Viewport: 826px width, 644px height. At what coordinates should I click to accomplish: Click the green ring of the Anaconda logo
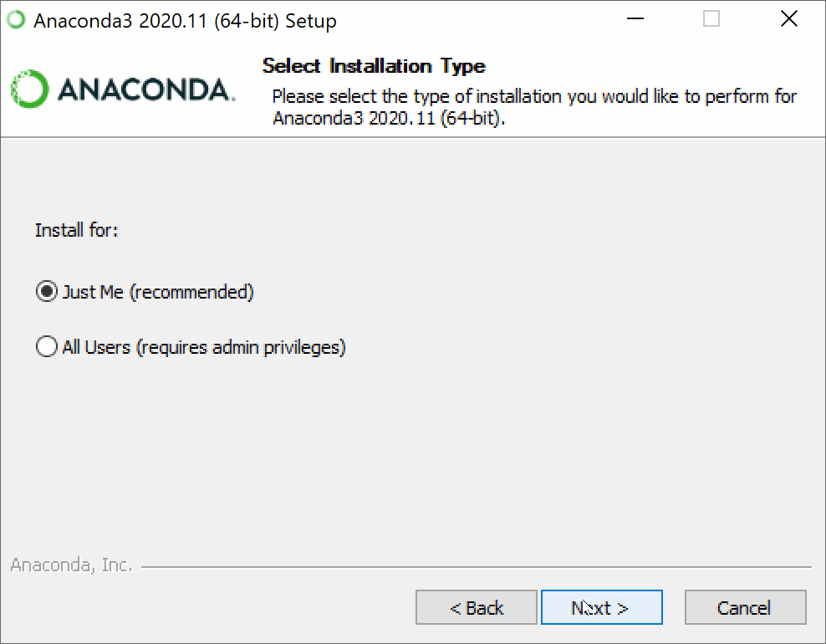29,89
